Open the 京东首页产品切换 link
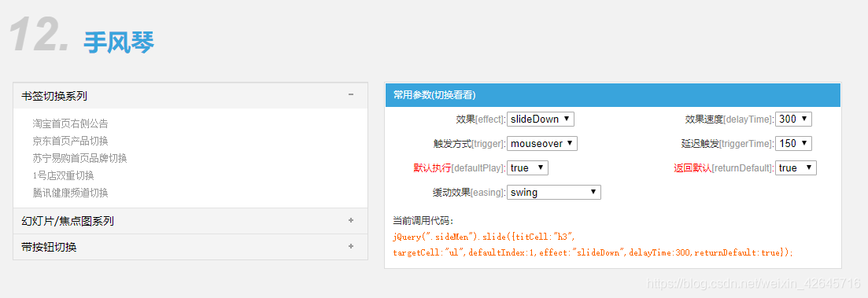Viewport: 868px width, 298px height. coord(70,141)
